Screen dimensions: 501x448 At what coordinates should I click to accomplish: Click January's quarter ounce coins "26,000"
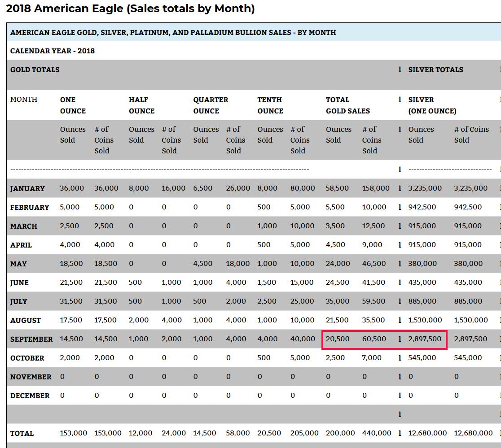238,188
